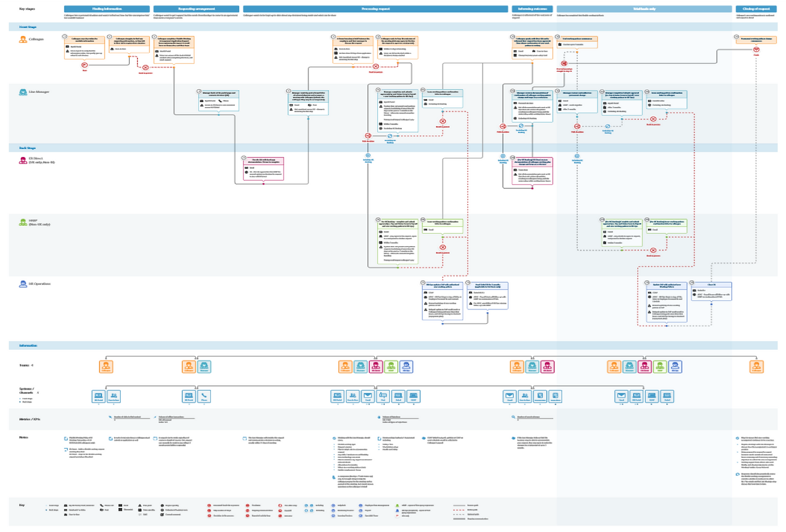Click the Notes row label
The height and width of the screenshot is (532, 786).
[24, 437]
